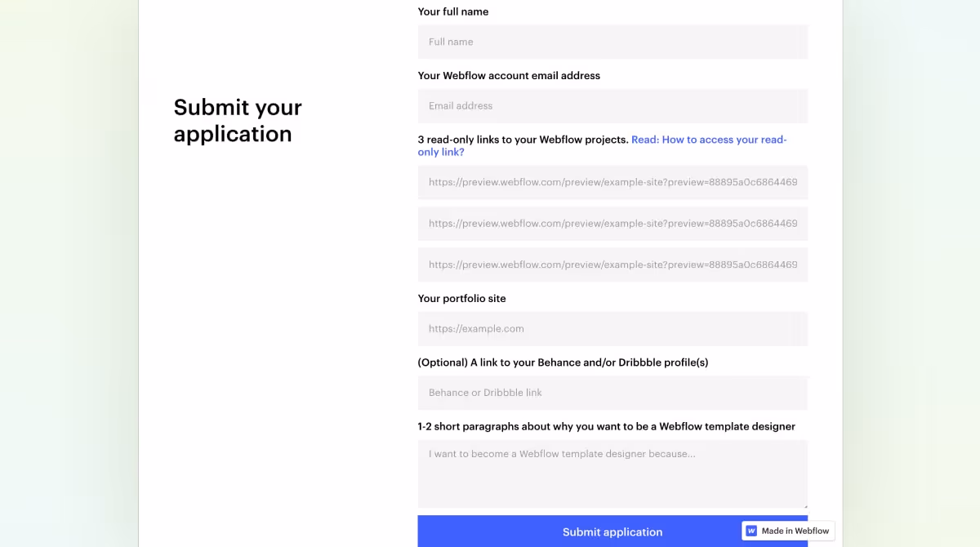Image resolution: width=980 pixels, height=547 pixels.
Task: Click the Full name input field
Action: (x=612, y=42)
